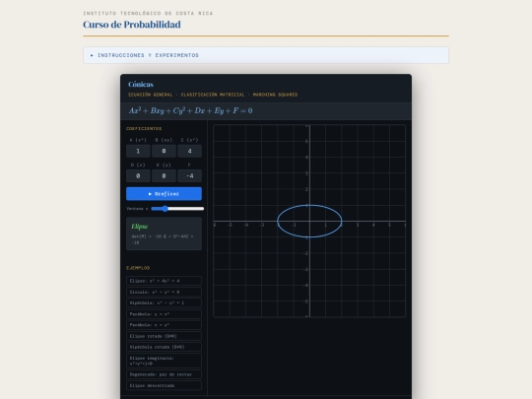Click the B (xy) coefficient field
532x399 pixels.
click(x=164, y=151)
